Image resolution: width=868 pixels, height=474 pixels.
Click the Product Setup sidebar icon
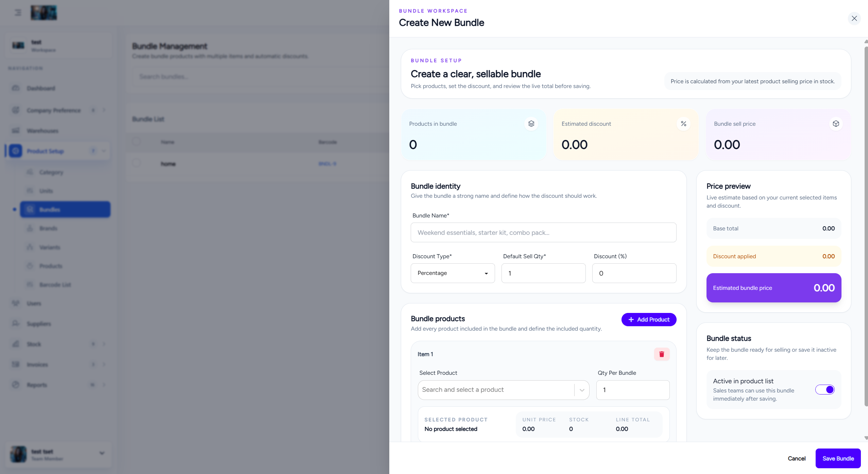click(x=16, y=151)
